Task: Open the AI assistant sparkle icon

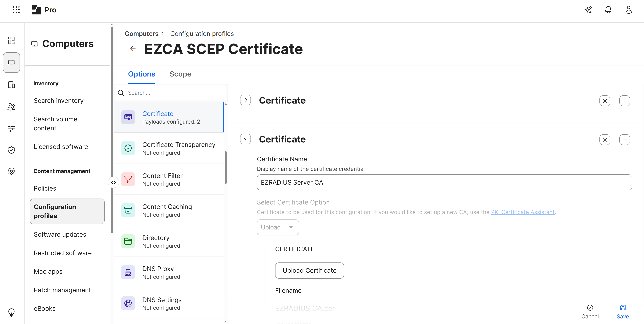Action: point(588,10)
